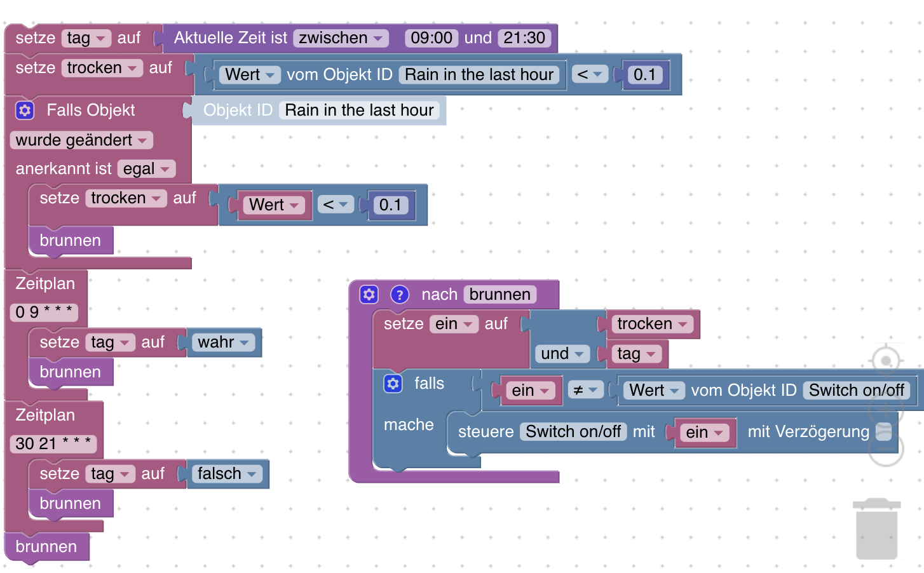This screenshot has width=924, height=573.
Task: Open the < dropdown after Rain in the last hour
Action: coord(590,75)
